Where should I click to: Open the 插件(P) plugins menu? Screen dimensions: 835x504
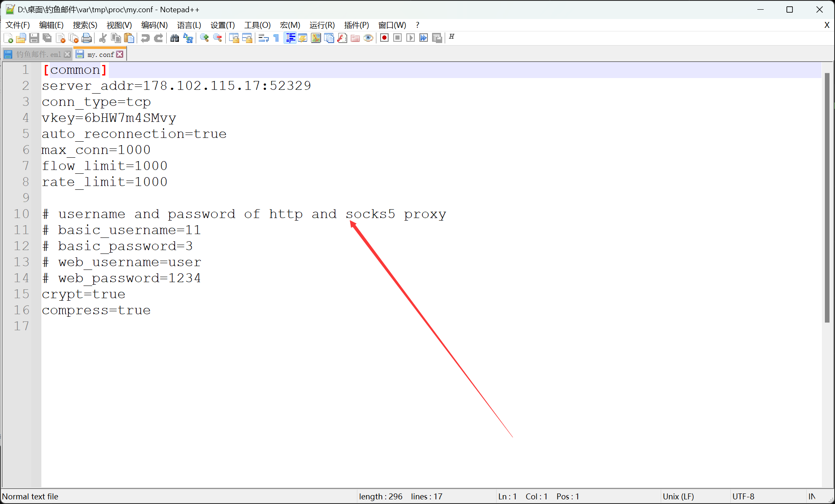point(356,25)
